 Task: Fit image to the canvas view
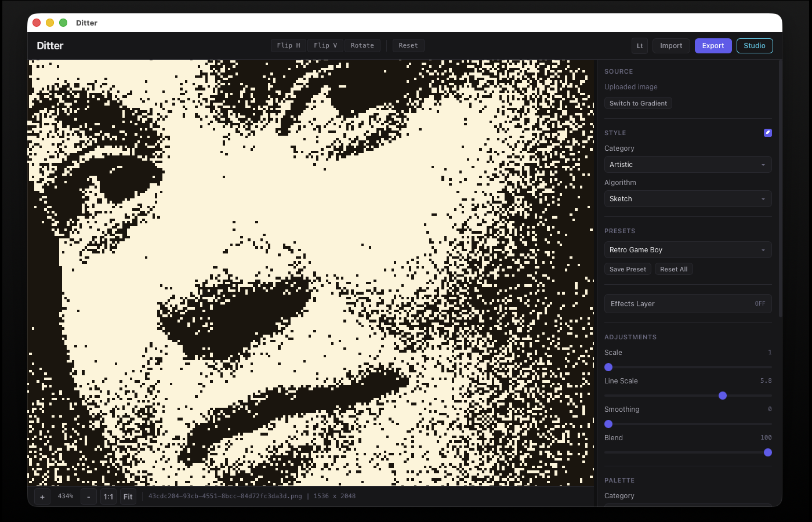pos(128,497)
